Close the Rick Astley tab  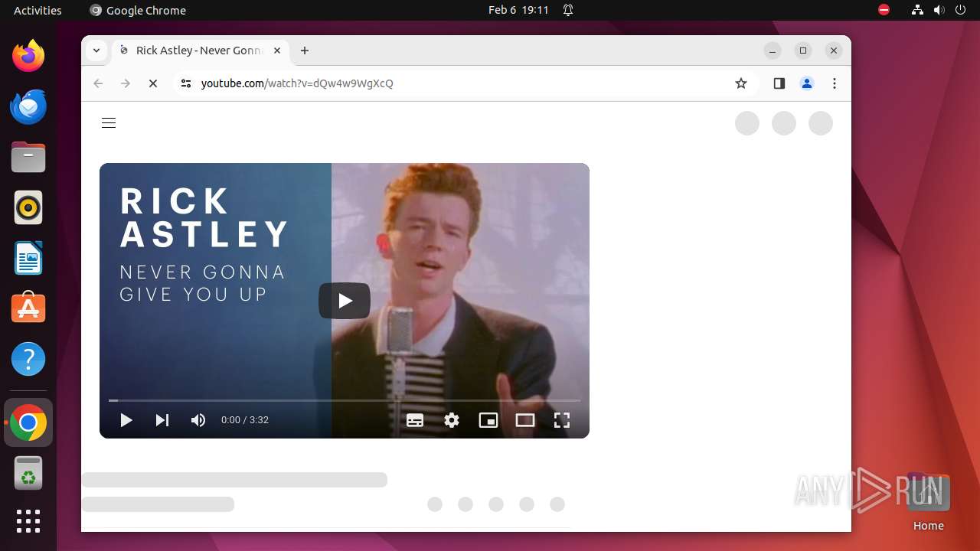277,51
